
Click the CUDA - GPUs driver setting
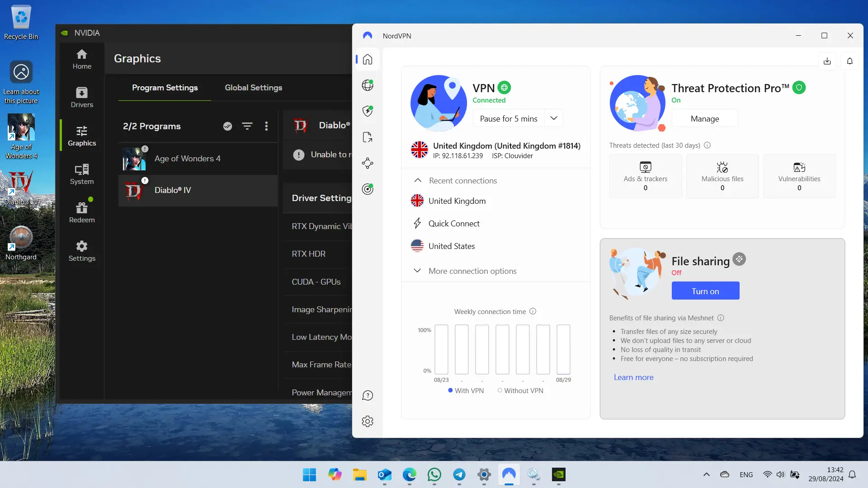click(x=318, y=282)
